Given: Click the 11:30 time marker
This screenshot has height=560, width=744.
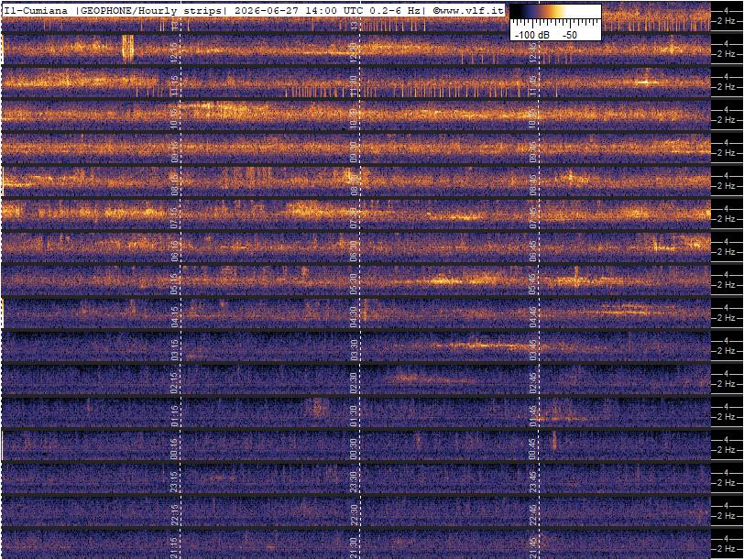Looking at the screenshot, I should (353, 85).
